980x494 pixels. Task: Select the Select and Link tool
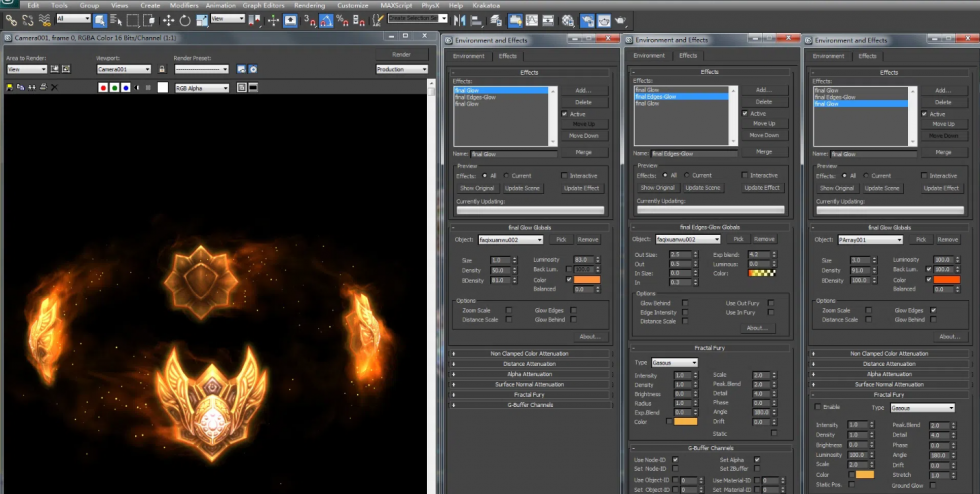11,20
